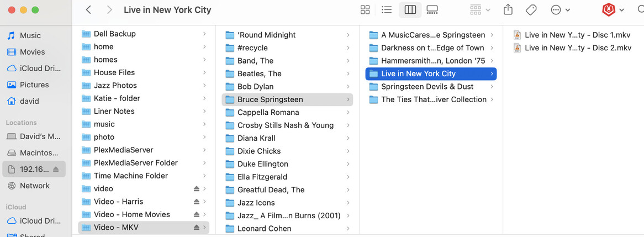Open Movies in the sidebar
The image size is (644, 237).
(32, 52)
